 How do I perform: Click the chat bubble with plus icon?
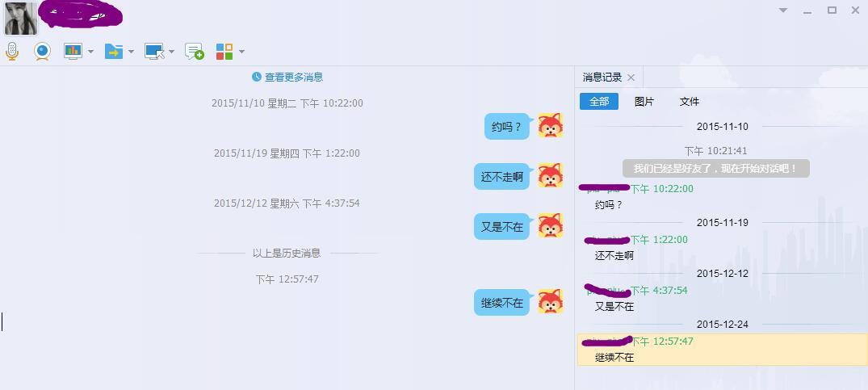pyautogui.click(x=194, y=51)
